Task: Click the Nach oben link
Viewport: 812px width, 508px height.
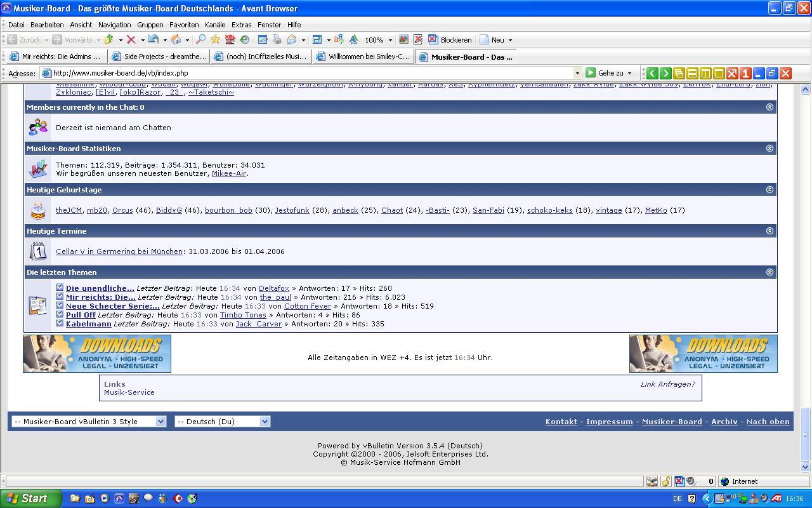Action: click(768, 422)
